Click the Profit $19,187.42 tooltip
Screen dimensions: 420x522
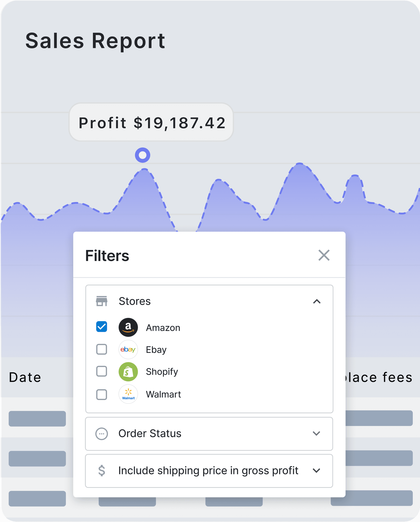(x=152, y=122)
